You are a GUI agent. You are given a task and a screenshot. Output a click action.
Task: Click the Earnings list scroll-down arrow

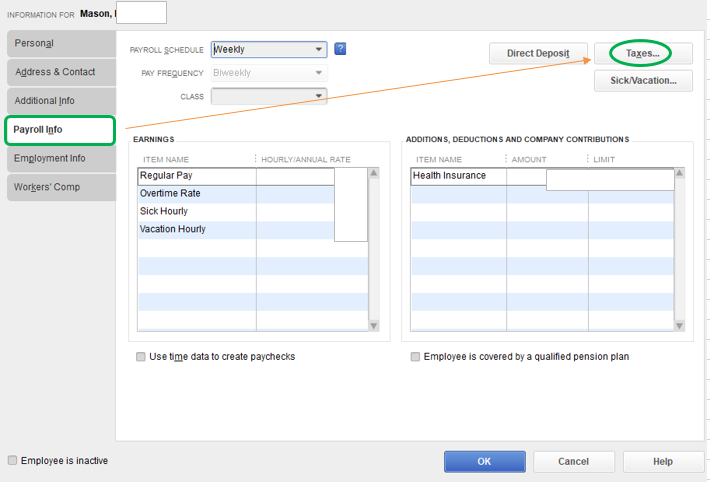click(x=374, y=326)
